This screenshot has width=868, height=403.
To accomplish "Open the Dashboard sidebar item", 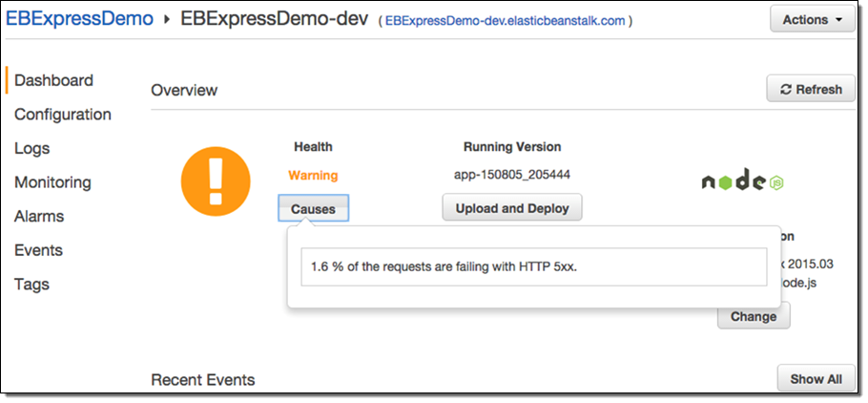I will [x=53, y=80].
